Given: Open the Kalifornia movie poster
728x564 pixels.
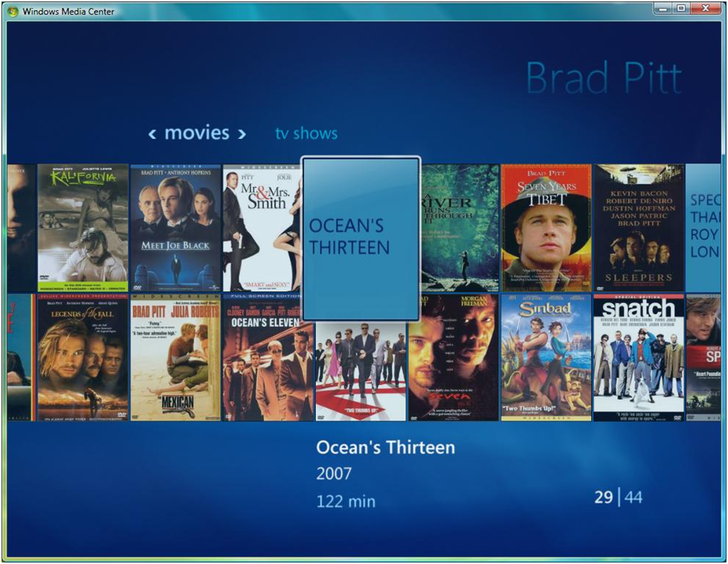Looking at the screenshot, I should (x=83, y=227).
